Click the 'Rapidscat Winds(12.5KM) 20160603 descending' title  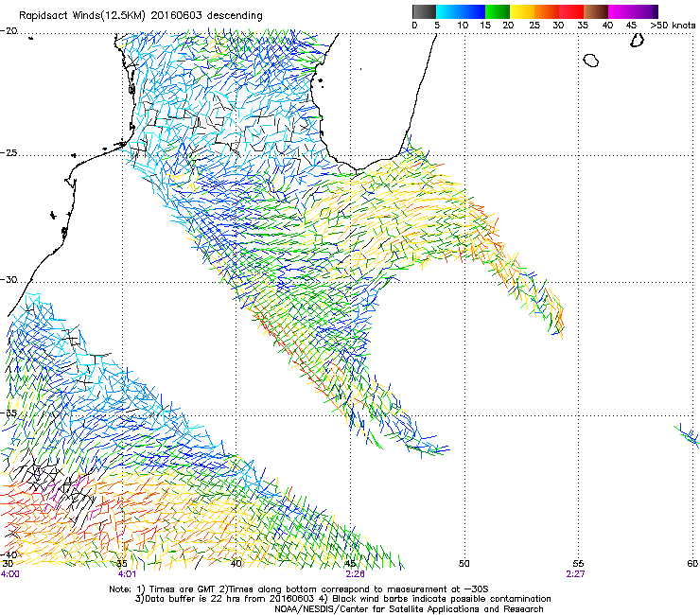pyautogui.click(x=141, y=16)
